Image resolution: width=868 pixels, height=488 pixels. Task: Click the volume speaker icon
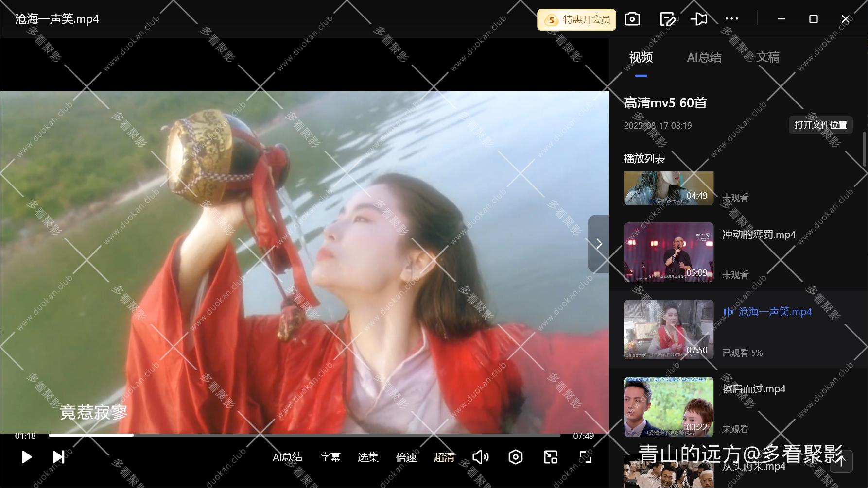click(480, 457)
